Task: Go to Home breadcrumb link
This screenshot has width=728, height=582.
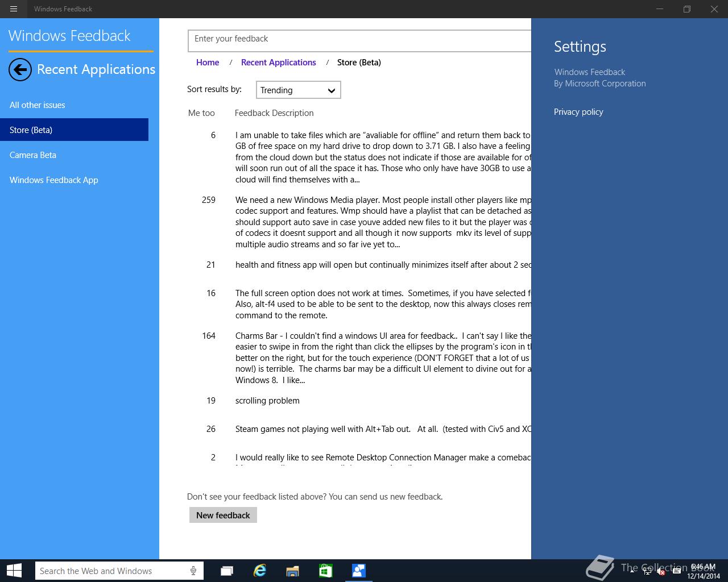Action: 208,63
